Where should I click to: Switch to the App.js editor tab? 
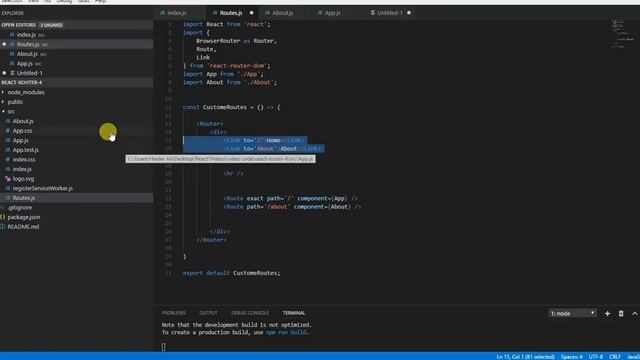[333, 13]
